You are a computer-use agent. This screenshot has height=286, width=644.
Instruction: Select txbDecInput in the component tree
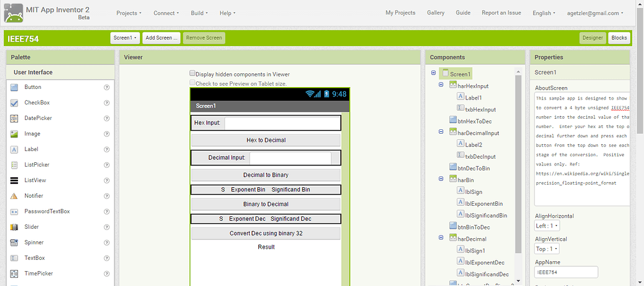(480, 156)
